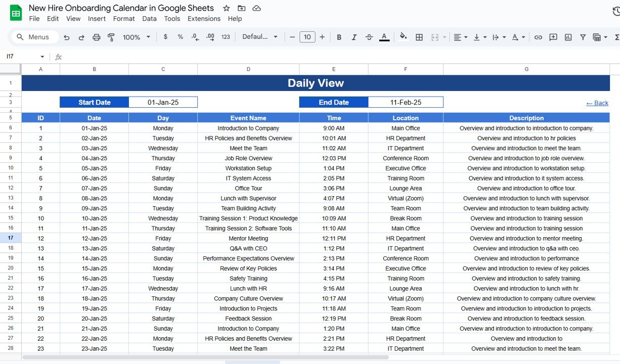Click End Date value 11-Feb-25
Screen dimensions: 620x364
[x=406, y=102]
